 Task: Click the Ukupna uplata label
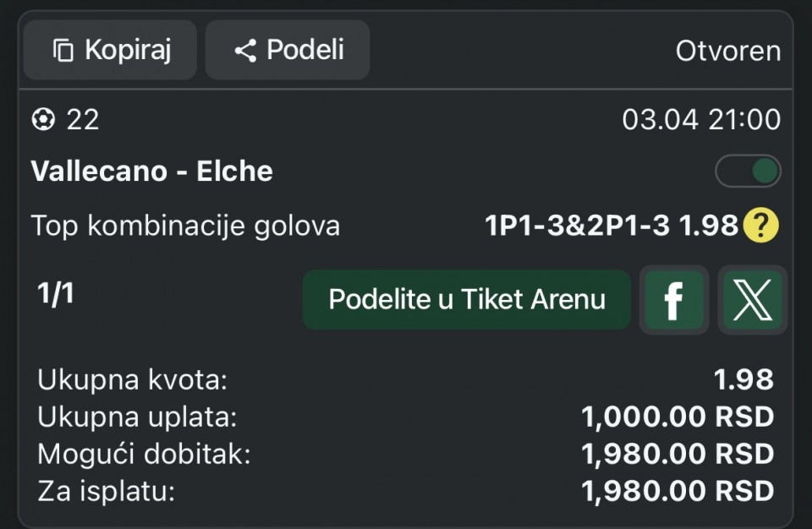coord(137,417)
